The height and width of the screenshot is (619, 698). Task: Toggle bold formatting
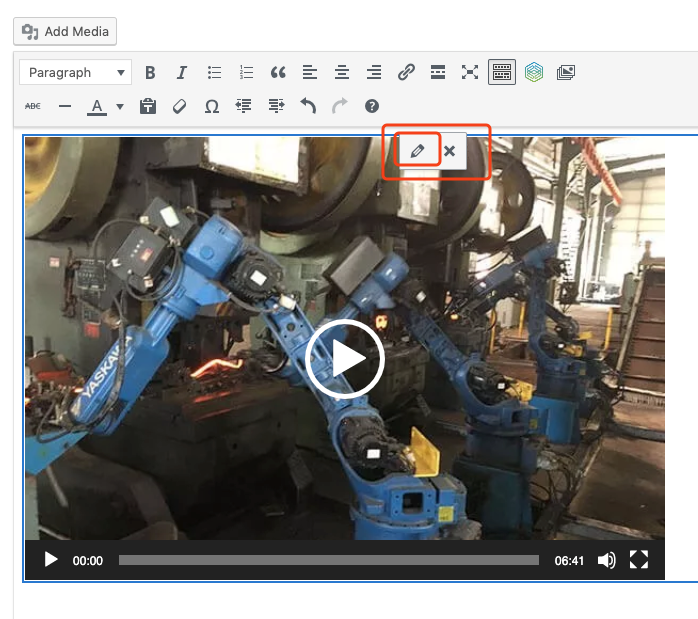coord(150,72)
